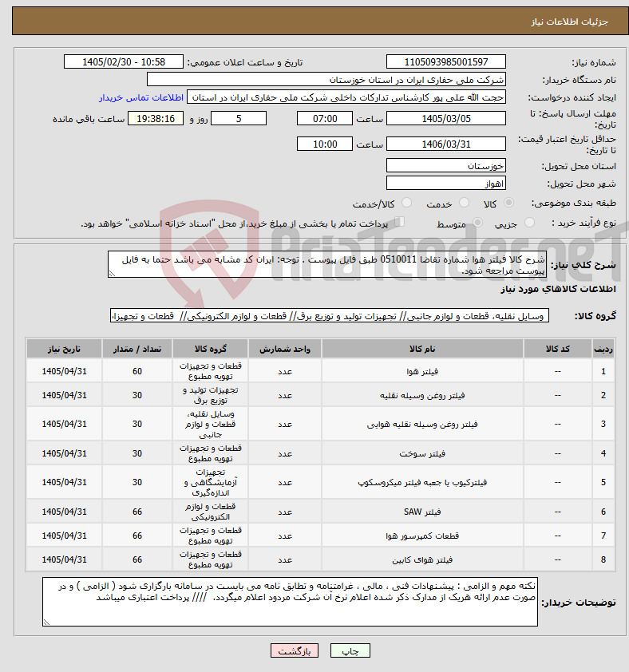Click the شماره نیاز field 1105093985001597
Screen dimensions: 629x672
click(446, 61)
